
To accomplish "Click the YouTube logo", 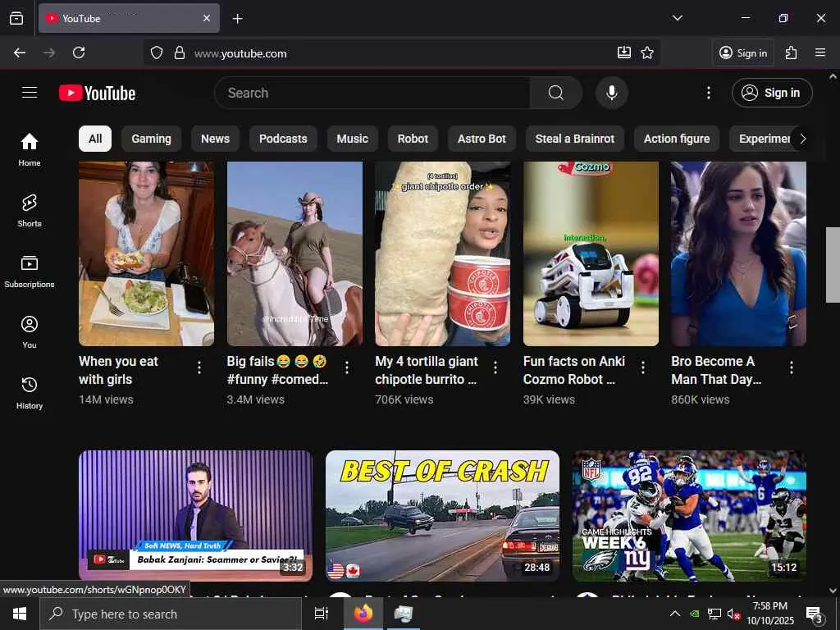I will 97,93.
